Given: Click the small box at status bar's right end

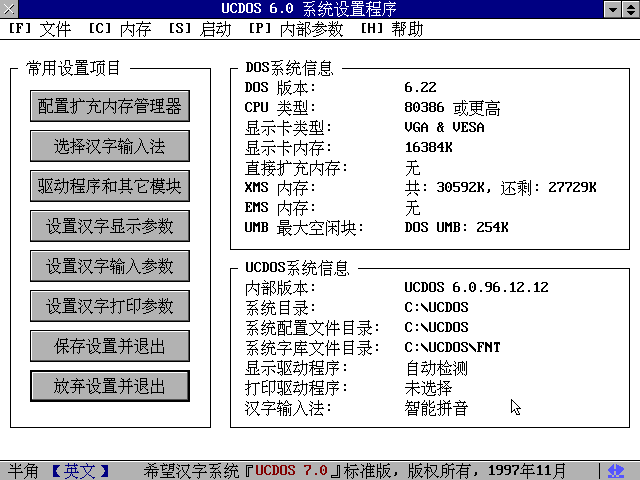Looking at the screenshot, I should [x=630, y=470].
